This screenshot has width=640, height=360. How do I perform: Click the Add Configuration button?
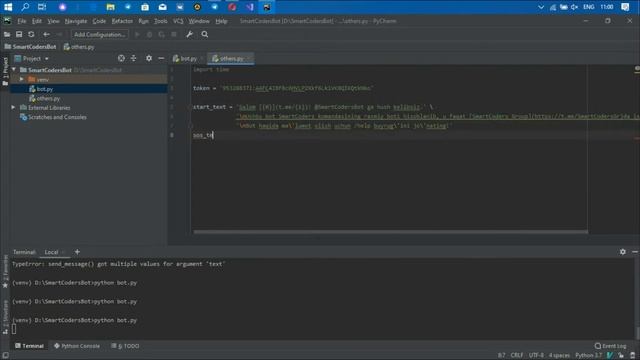tap(100, 34)
